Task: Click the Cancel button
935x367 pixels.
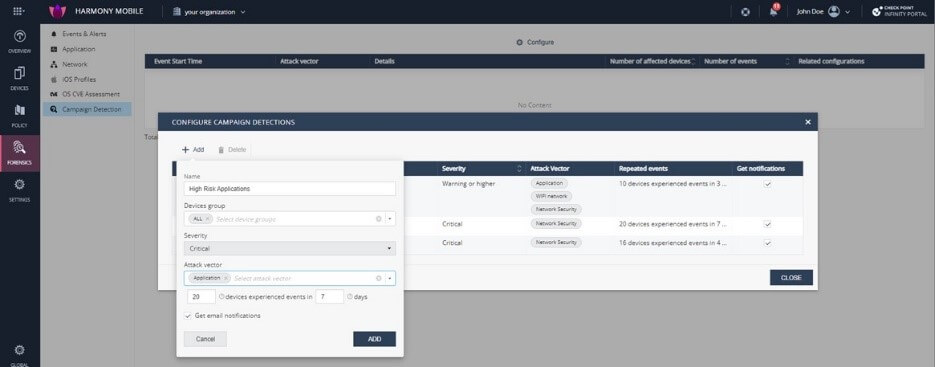Action: click(205, 339)
